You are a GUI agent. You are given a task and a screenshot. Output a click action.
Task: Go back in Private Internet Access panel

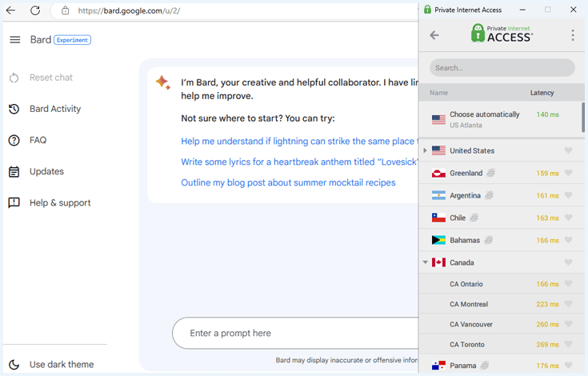tap(434, 35)
